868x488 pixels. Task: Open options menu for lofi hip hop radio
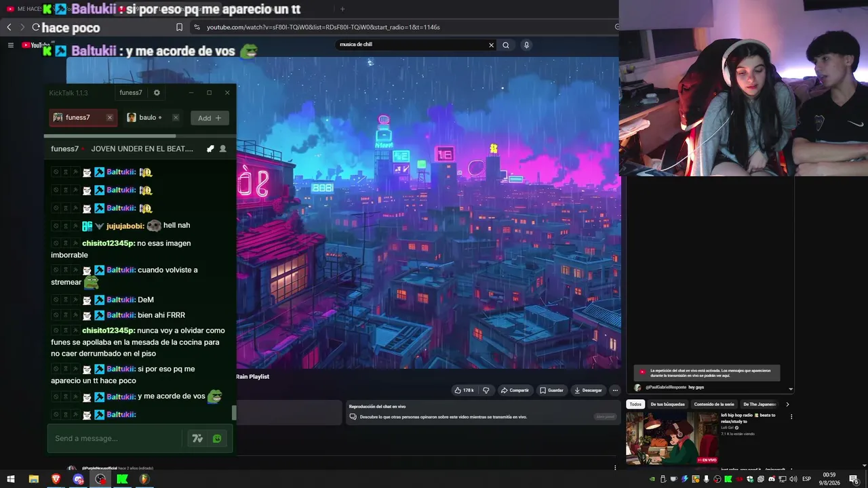tap(791, 417)
